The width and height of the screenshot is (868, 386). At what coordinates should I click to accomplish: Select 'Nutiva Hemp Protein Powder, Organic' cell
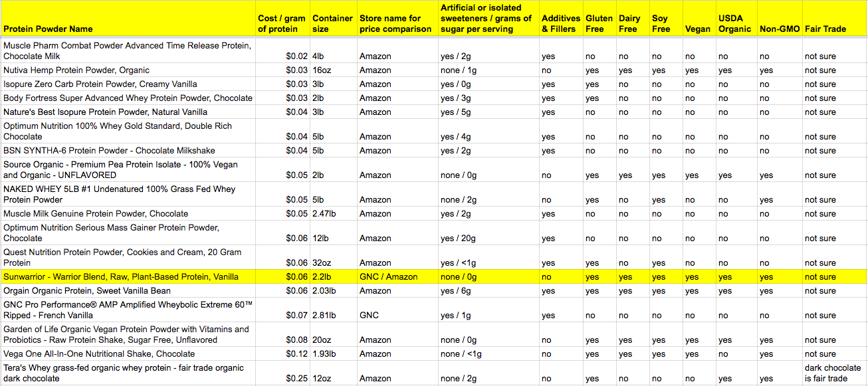(x=128, y=70)
